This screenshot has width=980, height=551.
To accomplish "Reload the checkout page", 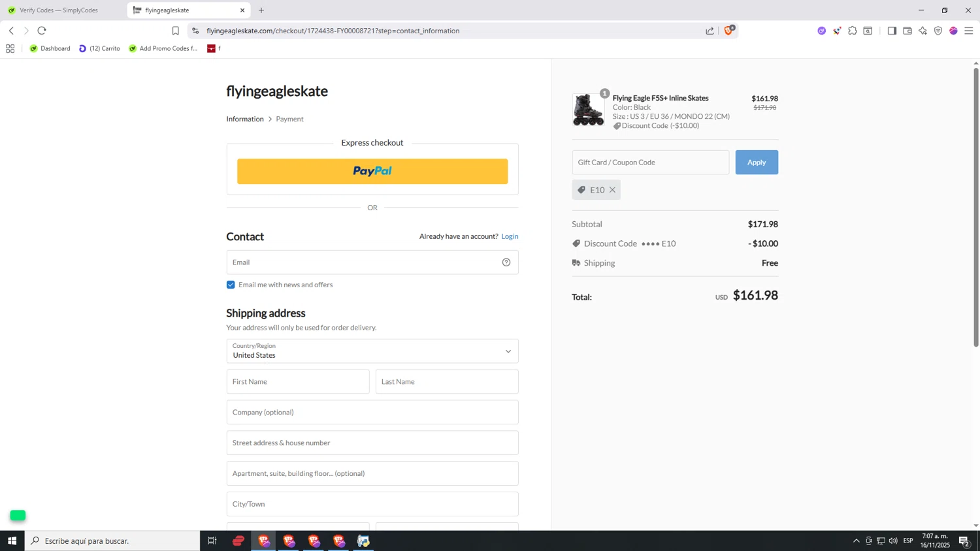I will tap(42, 31).
